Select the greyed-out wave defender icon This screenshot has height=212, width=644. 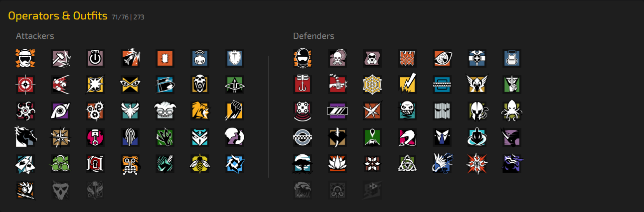coord(303,189)
